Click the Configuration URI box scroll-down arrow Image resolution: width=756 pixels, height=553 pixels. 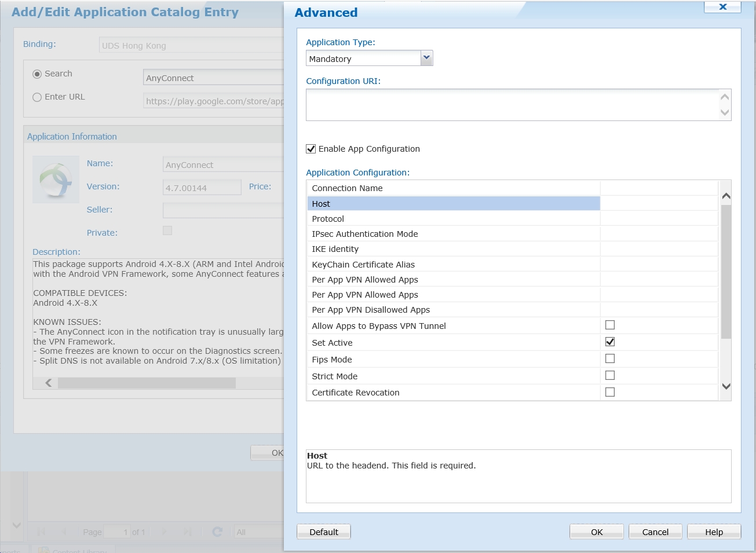(724, 112)
